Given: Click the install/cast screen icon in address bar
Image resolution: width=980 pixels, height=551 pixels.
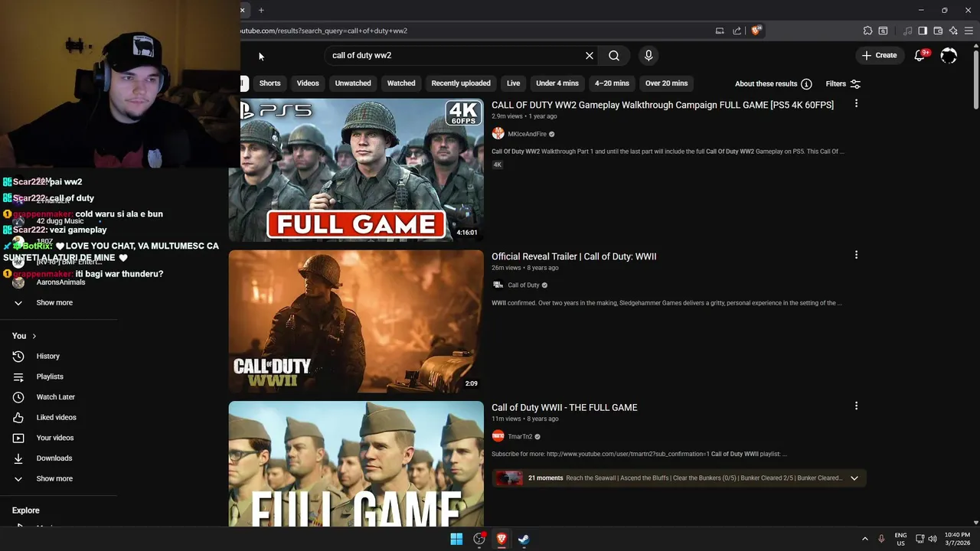Looking at the screenshot, I should (720, 31).
